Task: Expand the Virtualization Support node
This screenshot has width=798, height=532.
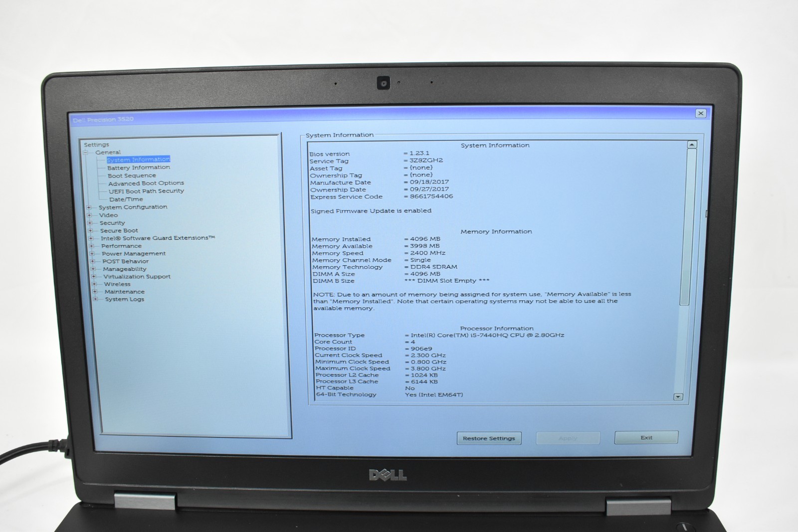Action: pos(94,277)
